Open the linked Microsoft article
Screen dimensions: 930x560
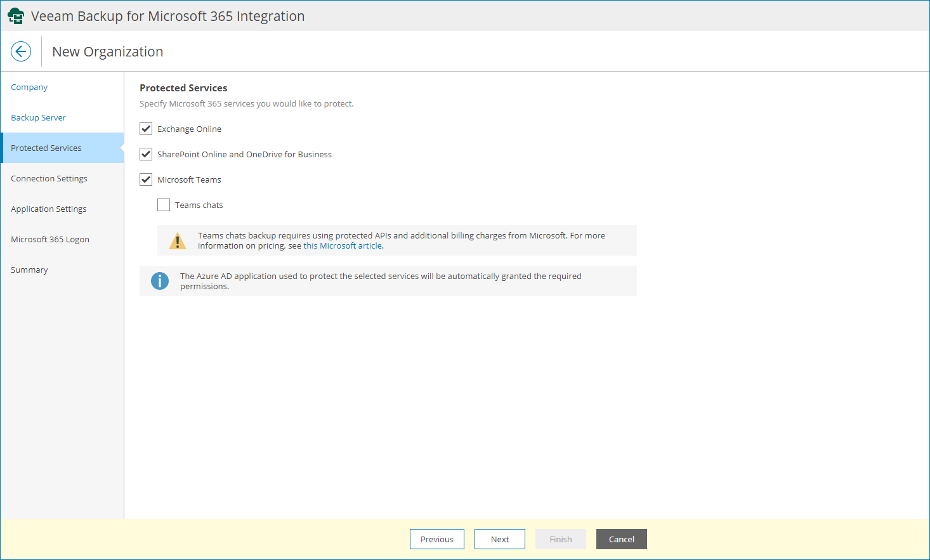click(x=342, y=245)
